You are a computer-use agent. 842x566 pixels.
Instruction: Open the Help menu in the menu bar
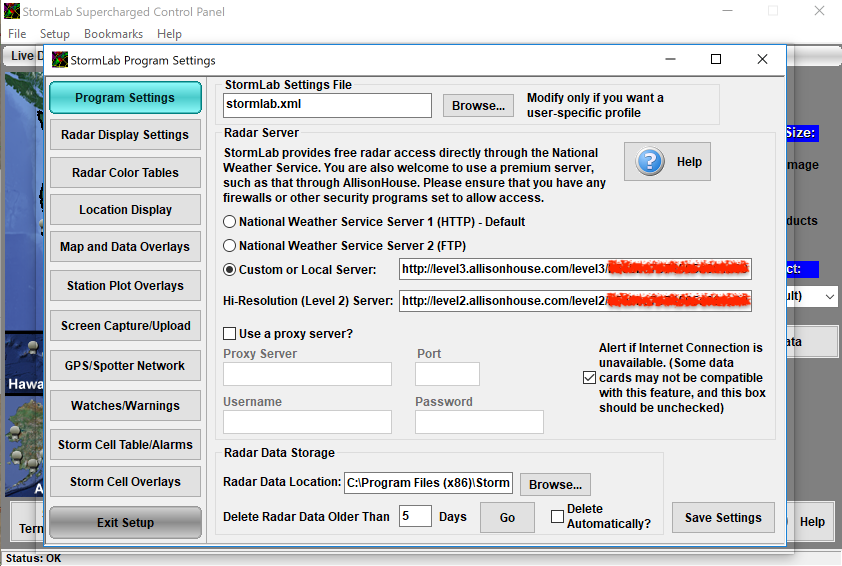(169, 34)
